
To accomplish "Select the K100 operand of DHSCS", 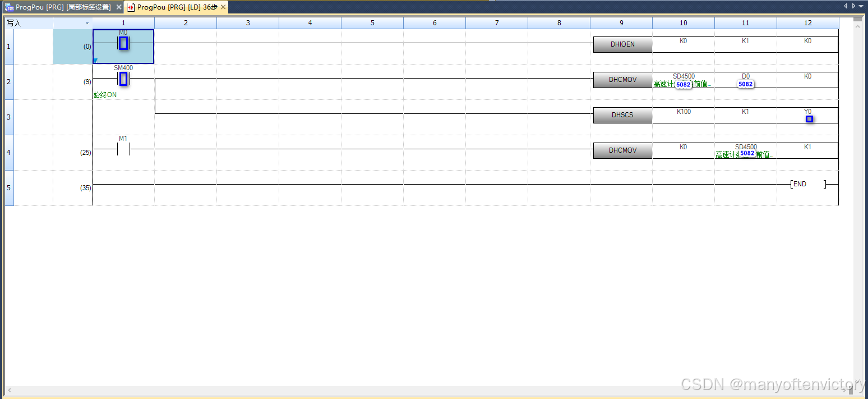I will click(684, 112).
